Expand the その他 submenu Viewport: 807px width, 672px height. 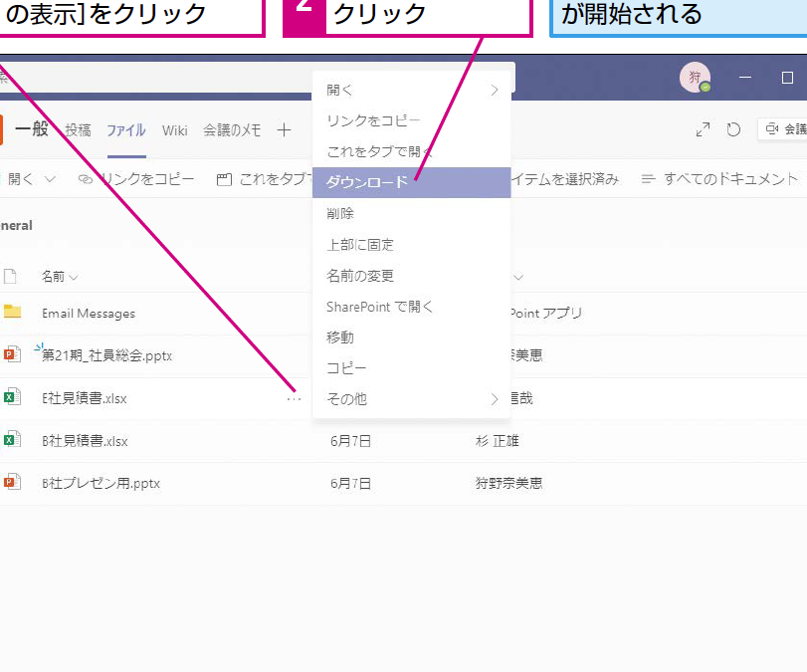tap(495, 399)
